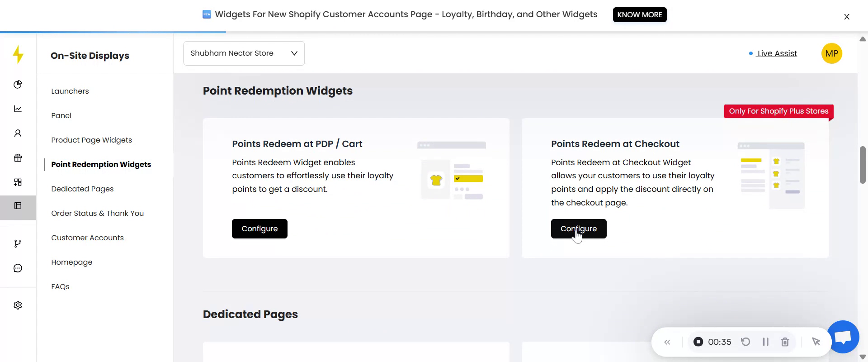Pause the screen recording
The height and width of the screenshot is (362, 868).
[765, 342]
